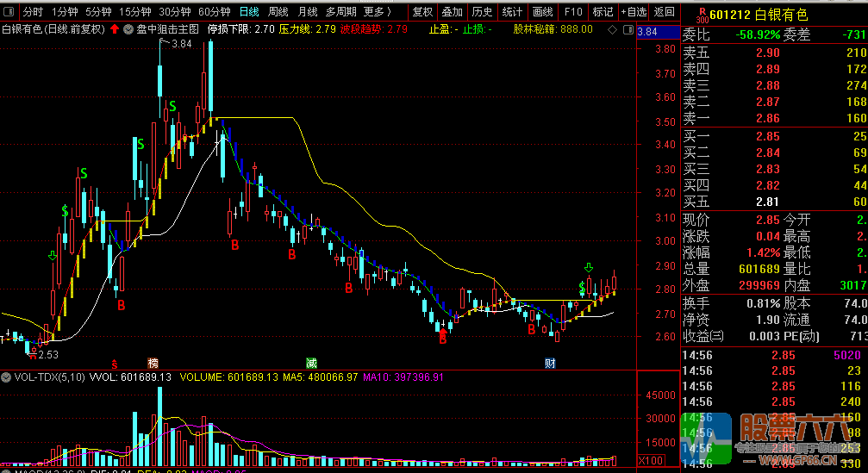
Task: Open the 多周期 multi-period view
Action: (341, 11)
